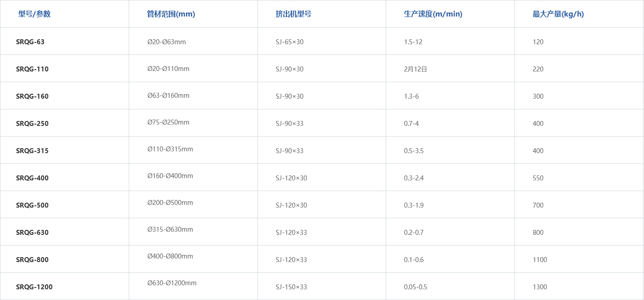Select the SJ-65×30 extruder cell
The width and height of the screenshot is (644, 300).
(x=289, y=42)
